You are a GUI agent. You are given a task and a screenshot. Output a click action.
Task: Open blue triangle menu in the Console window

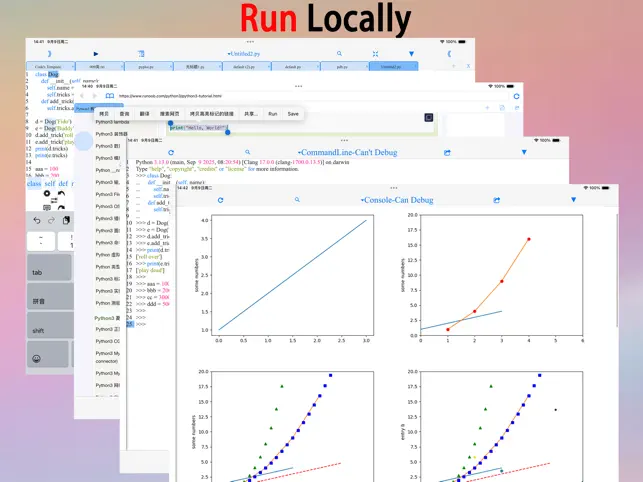(573, 200)
